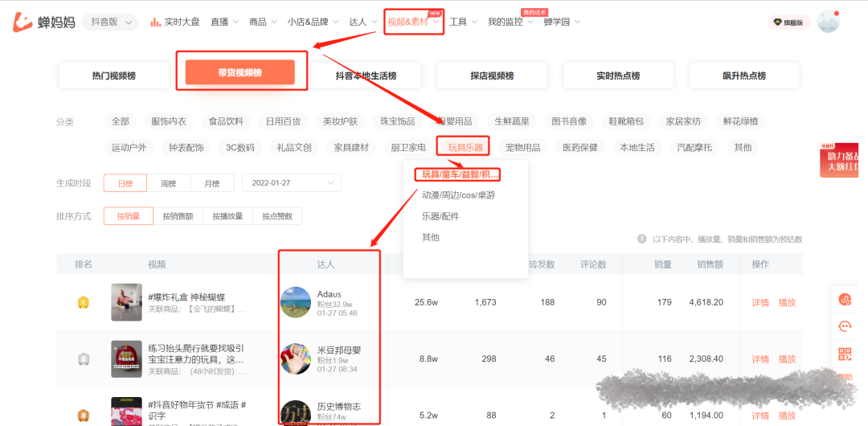This screenshot has width=868, height=426.
Task: Click 播放 for the Adaus video
Action: (787, 302)
